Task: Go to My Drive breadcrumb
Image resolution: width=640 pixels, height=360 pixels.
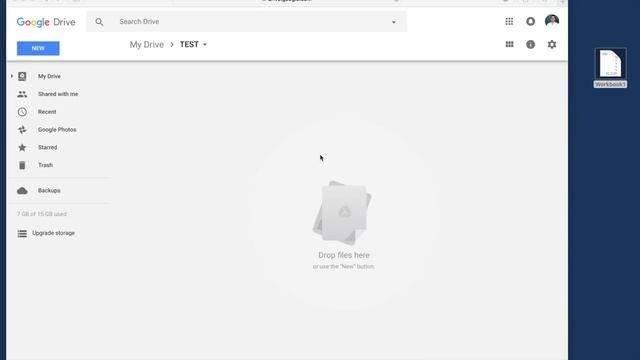Action: [x=147, y=44]
